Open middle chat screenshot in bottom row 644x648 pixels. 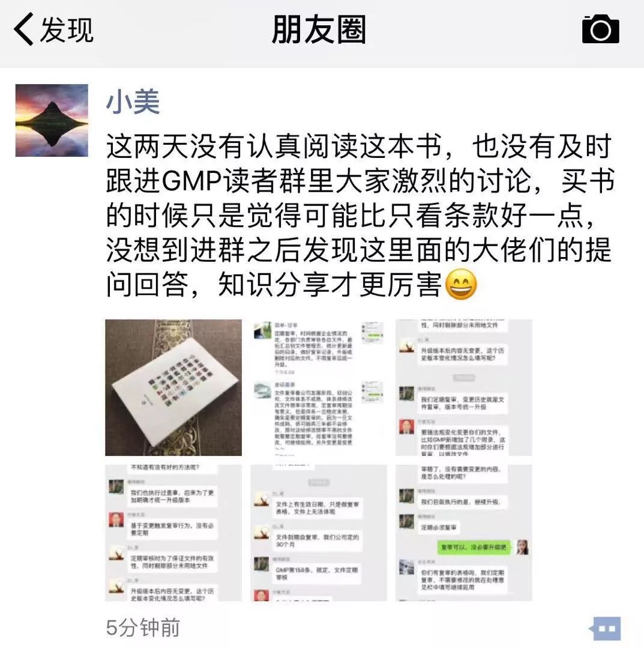319,533
